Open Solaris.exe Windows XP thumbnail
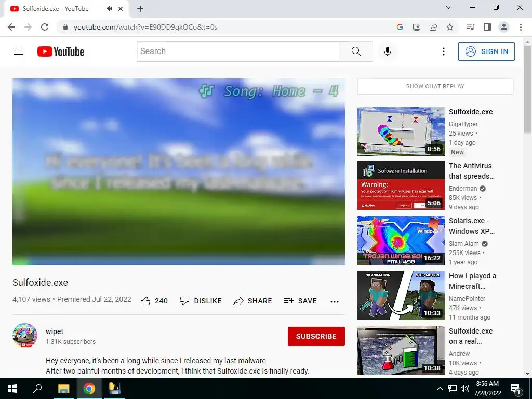Screen dimensions: 532x399 pyautogui.click(x=401, y=241)
